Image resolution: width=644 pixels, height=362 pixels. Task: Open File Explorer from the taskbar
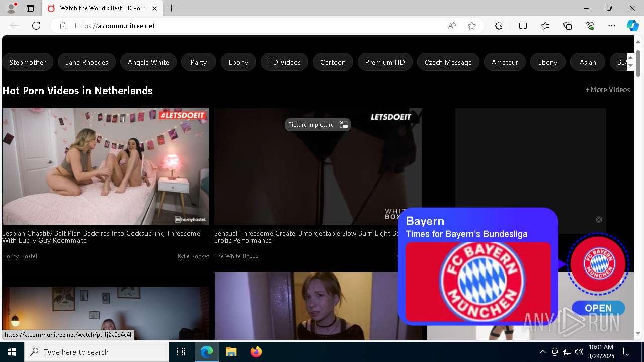[231, 352]
